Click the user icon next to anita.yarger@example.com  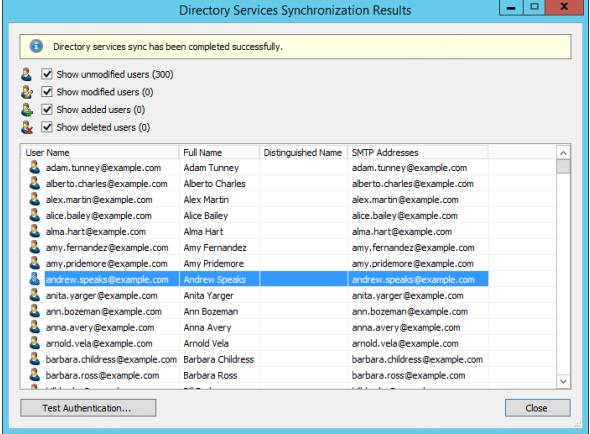click(35, 295)
